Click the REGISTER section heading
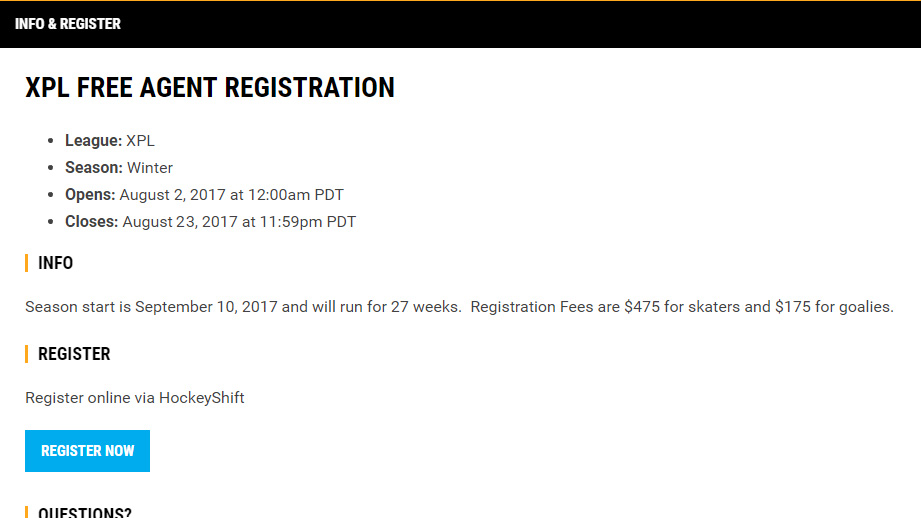 pos(74,354)
